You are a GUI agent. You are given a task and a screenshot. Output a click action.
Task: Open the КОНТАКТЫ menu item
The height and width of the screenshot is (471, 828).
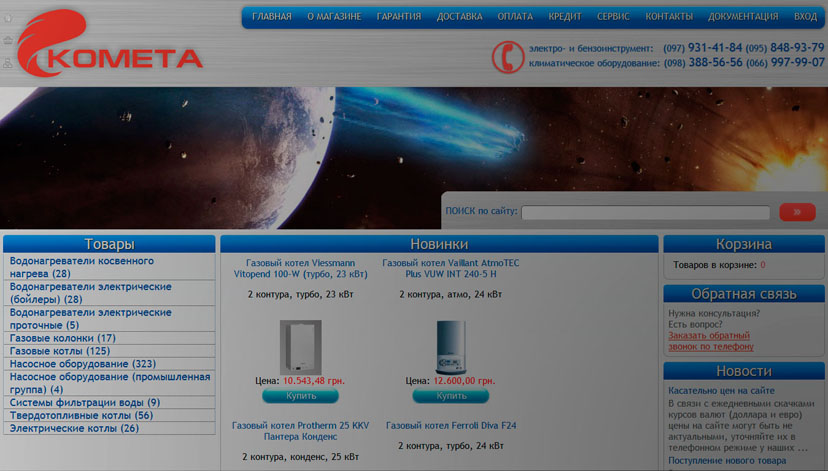(x=669, y=17)
